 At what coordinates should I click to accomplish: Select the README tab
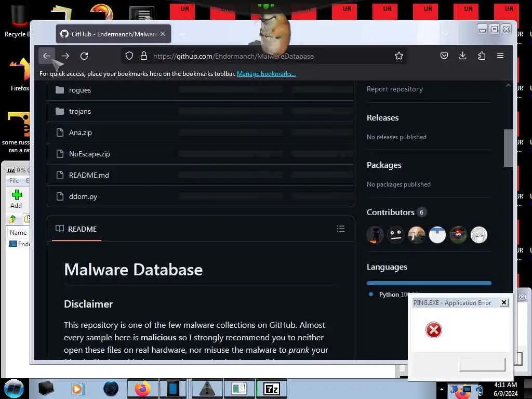click(76, 229)
